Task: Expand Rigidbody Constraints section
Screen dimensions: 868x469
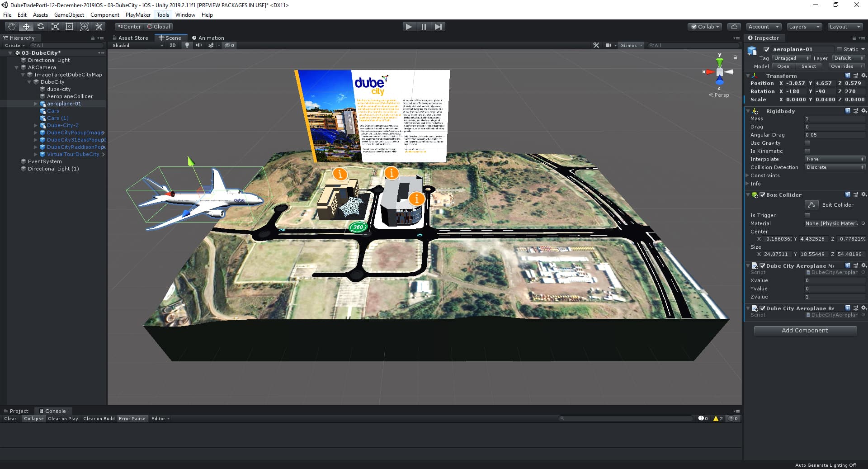Action: pos(747,175)
